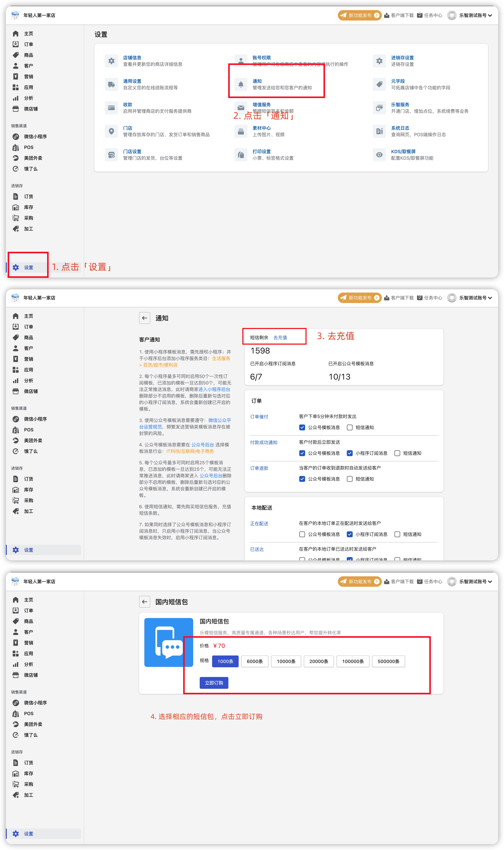This screenshot has width=504, height=850.
Task: Click the 饿了么 icon in the 国内短信包 screenshot sidebar
Action: pyautogui.click(x=16, y=735)
